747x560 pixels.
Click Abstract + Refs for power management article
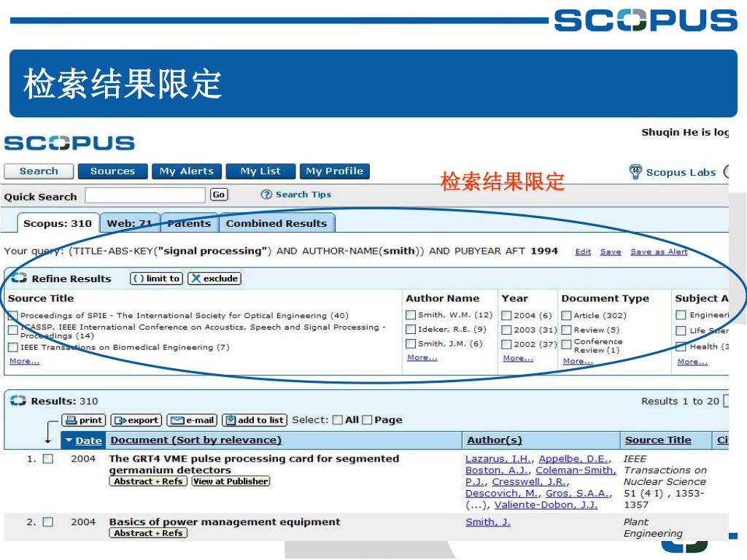tap(148, 533)
